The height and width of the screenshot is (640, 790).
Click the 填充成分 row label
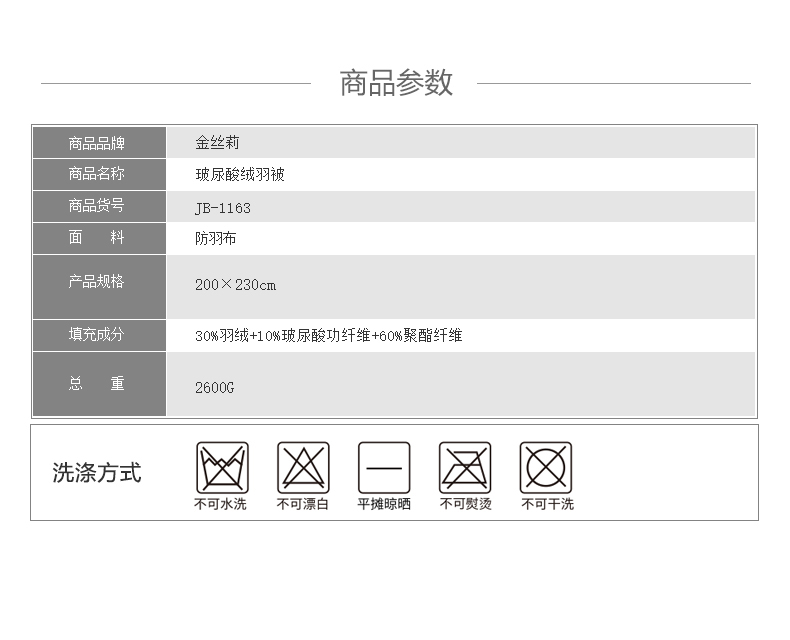coord(96,334)
